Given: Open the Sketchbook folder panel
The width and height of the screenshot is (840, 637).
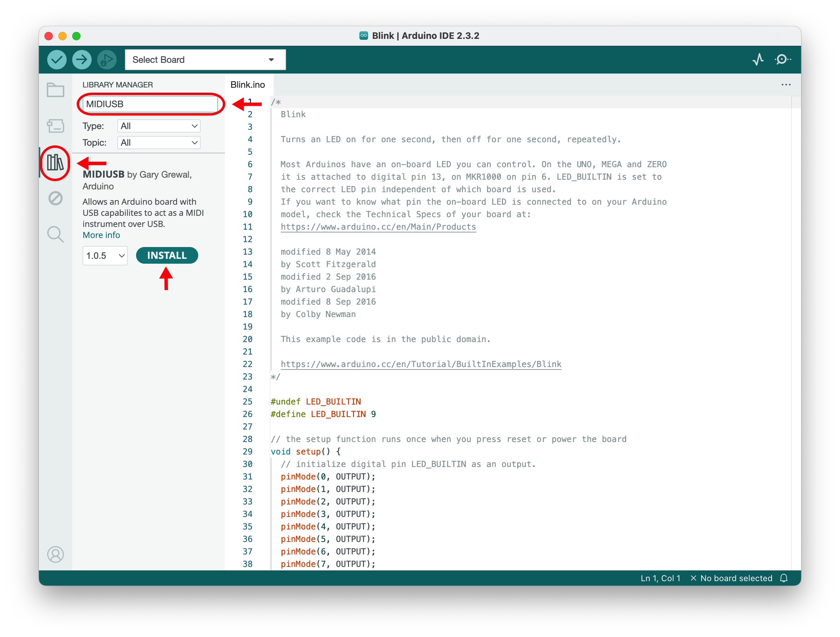Looking at the screenshot, I should tap(56, 90).
